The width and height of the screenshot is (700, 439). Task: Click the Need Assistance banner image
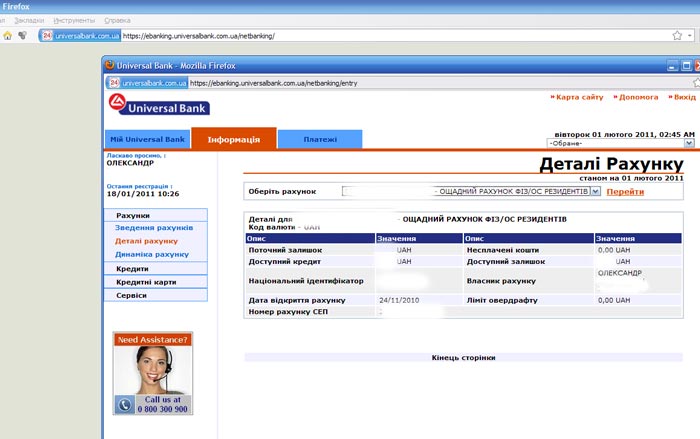point(153,373)
